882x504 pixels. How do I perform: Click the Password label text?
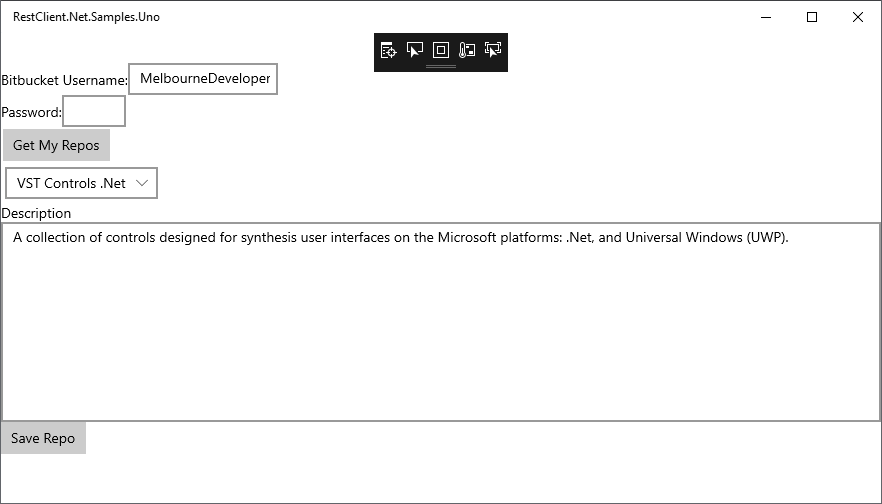pyautogui.click(x=32, y=112)
